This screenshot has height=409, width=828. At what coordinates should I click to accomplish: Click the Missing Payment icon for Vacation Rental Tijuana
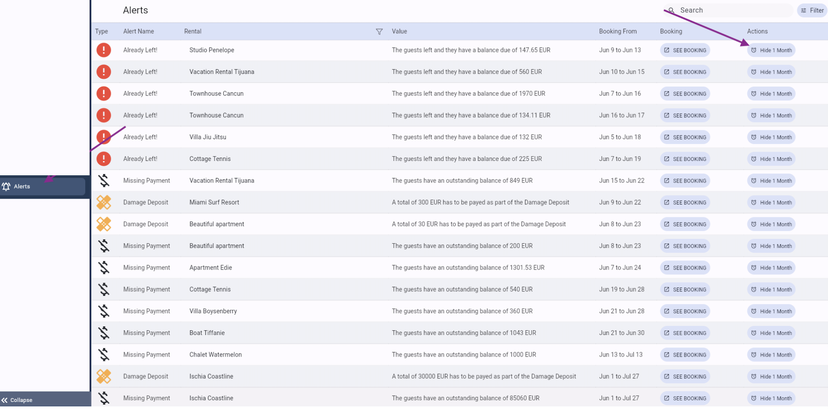click(104, 180)
